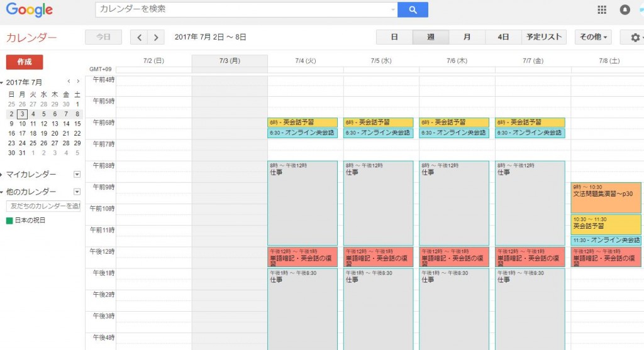Open マイカレンダー options dropdown

[x=77, y=175]
